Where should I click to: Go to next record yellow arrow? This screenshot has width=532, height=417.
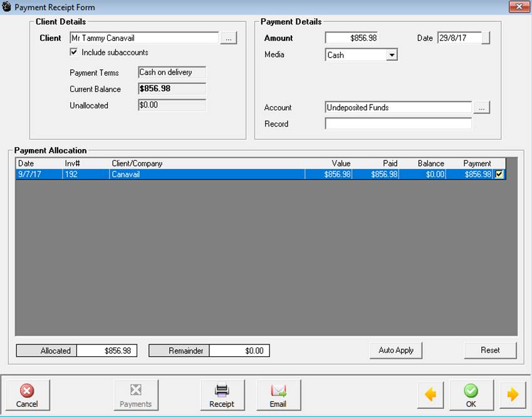coord(513,395)
